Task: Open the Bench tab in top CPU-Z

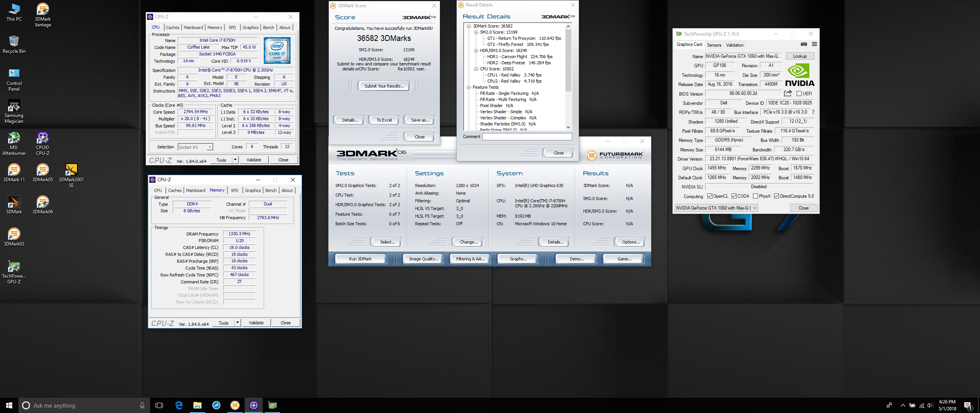Action: pyautogui.click(x=268, y=28)
